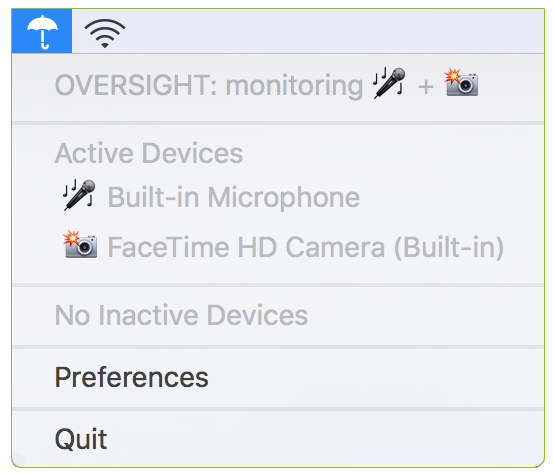Screen dimensions: 554x476
Task: Click the divider between Active and Inactive Devices
Action: [278, 285]
